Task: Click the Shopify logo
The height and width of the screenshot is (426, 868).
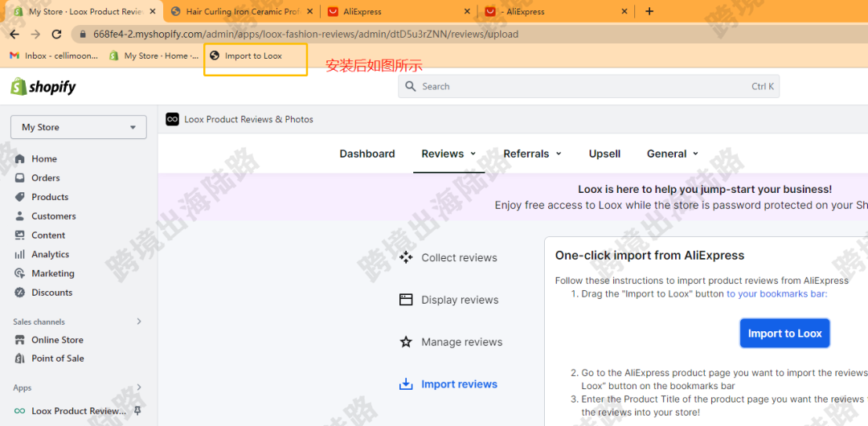Action: [43, 87]
